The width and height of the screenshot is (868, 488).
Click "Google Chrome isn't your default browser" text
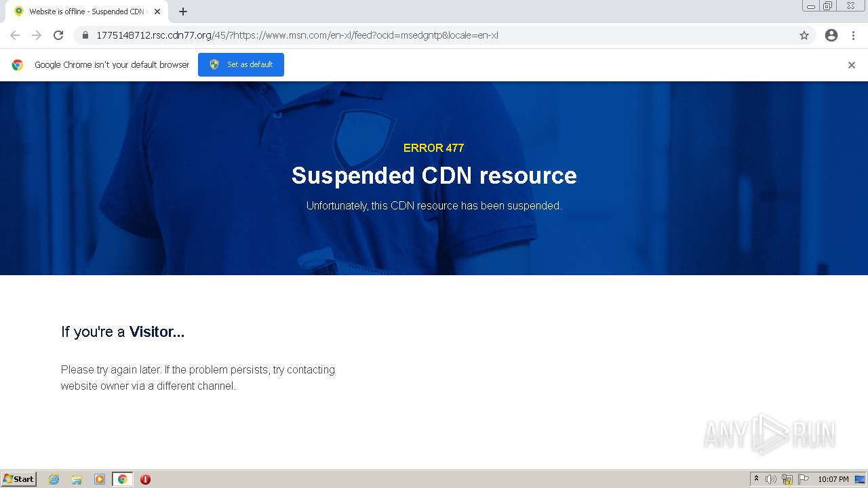(112, 65)
